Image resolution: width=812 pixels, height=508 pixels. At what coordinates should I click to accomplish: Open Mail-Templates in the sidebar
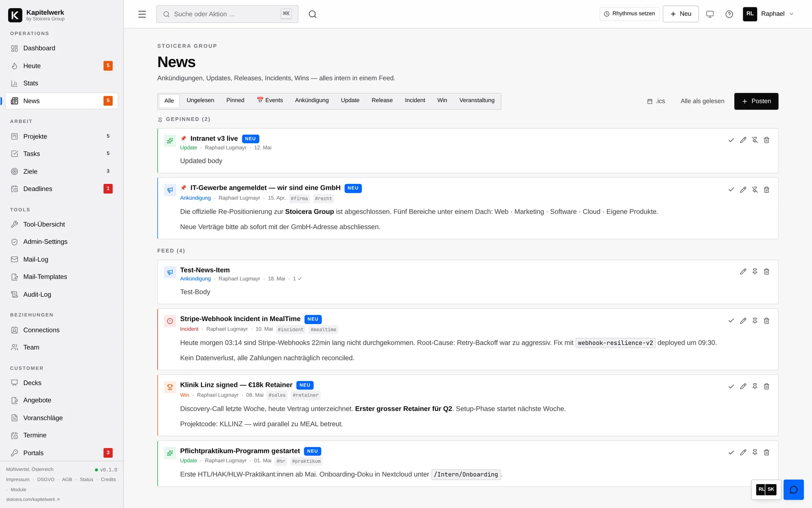click(62, 277)
